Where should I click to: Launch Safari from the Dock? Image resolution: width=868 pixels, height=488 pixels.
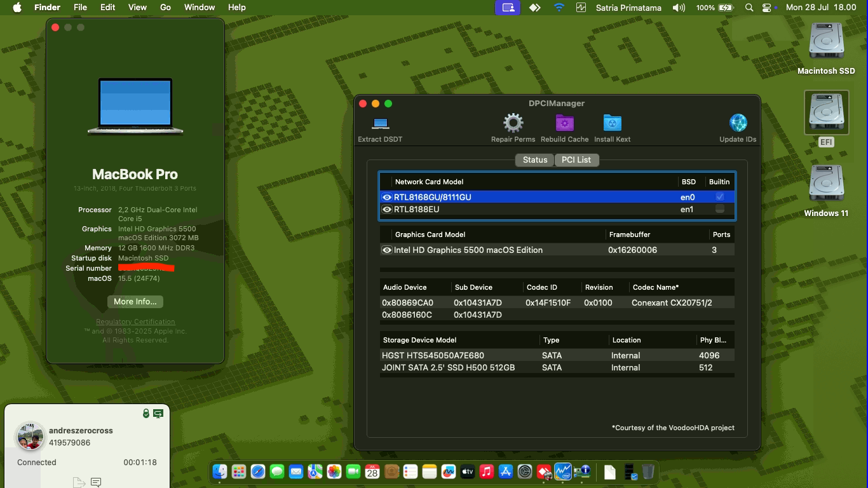point(257,471)
